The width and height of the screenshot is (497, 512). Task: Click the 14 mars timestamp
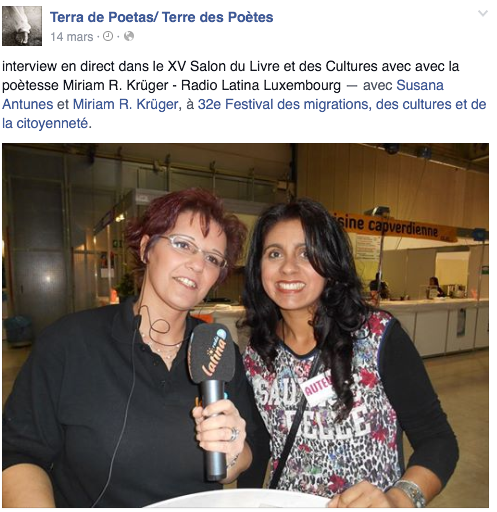(72, 37)
